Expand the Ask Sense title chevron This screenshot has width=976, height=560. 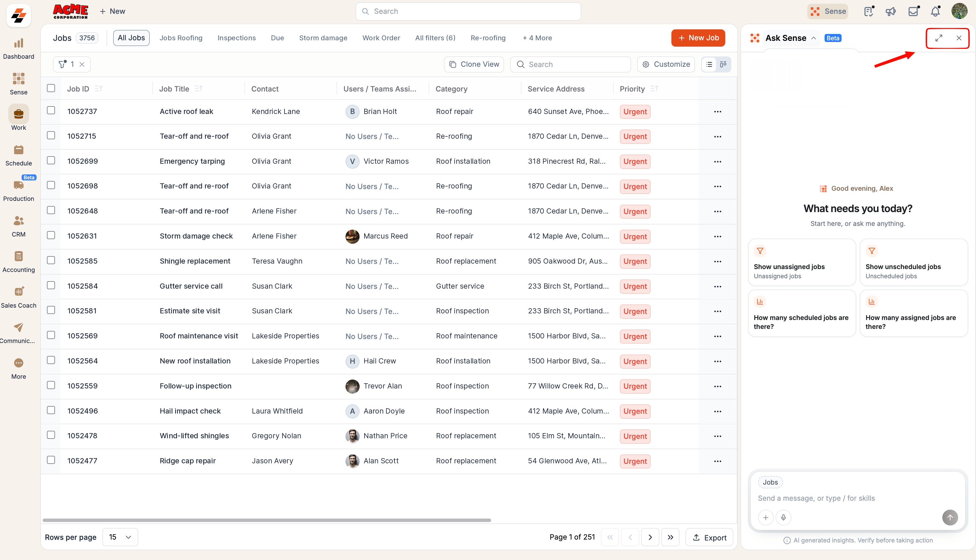click(814, 38)
